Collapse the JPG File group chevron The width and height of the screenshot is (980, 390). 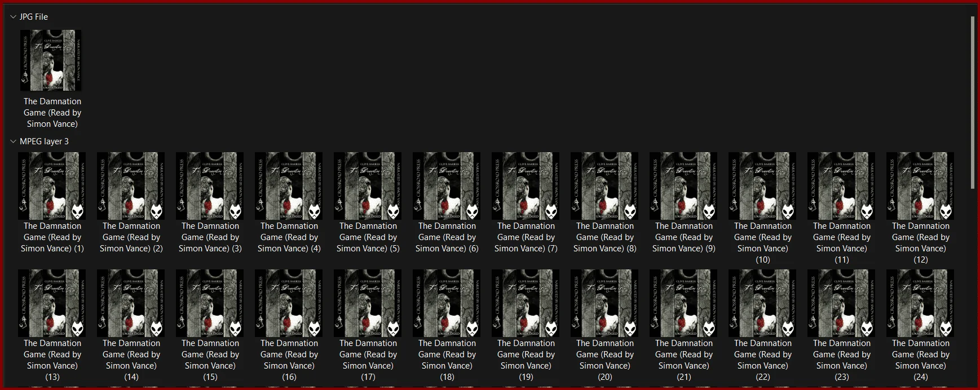[x=13, y=17]
